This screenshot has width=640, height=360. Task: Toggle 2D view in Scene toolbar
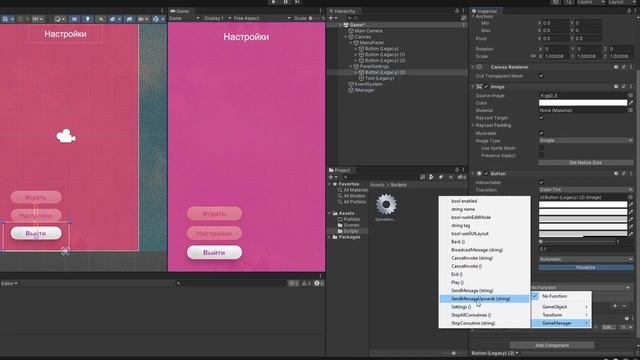pyautogui.click(x=74, y=19)
